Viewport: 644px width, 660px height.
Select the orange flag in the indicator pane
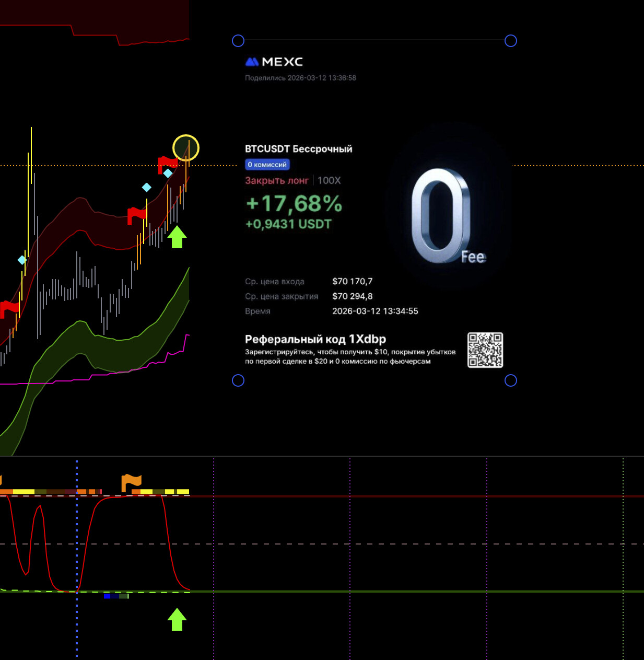click(x=131, y=482)
